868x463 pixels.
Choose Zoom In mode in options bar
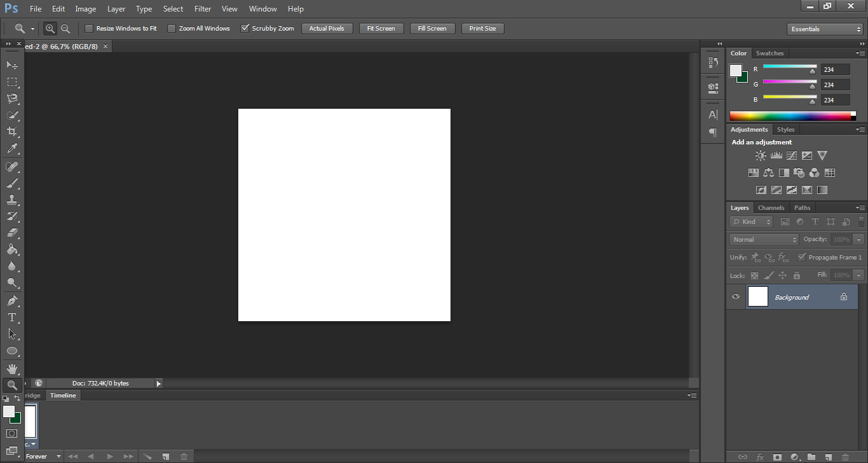coord(50,29)
